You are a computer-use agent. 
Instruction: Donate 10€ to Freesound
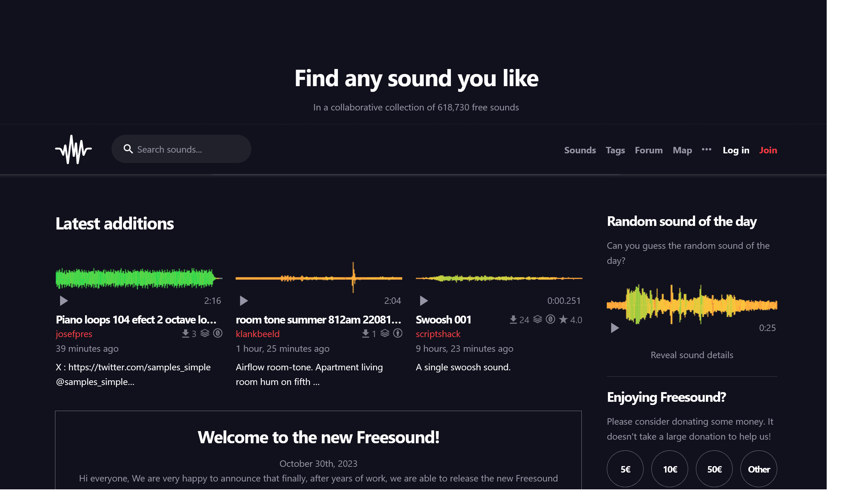coord(670,469)
